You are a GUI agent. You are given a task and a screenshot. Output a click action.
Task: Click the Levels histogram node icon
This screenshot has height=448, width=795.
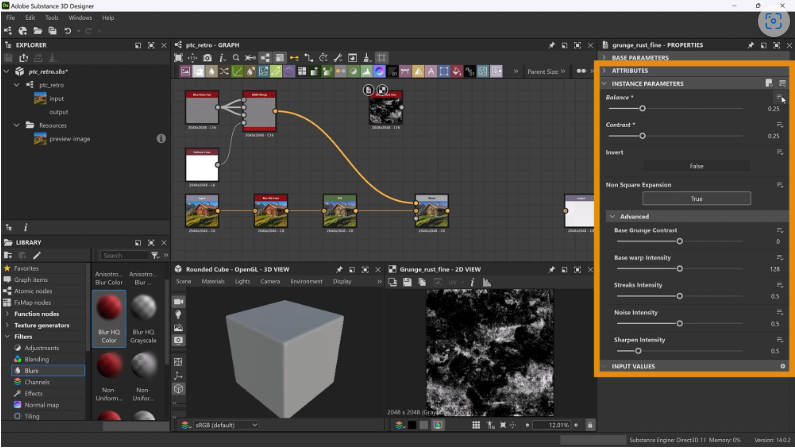(367, 71)
